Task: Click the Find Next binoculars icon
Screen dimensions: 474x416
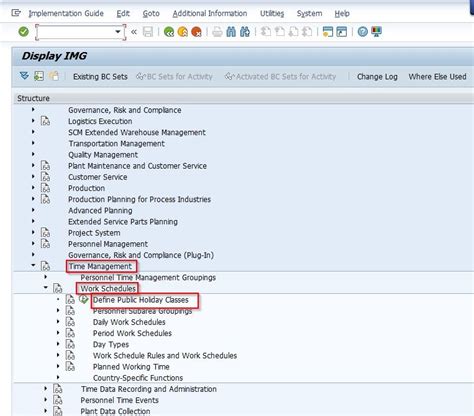Action: point(245,32)
